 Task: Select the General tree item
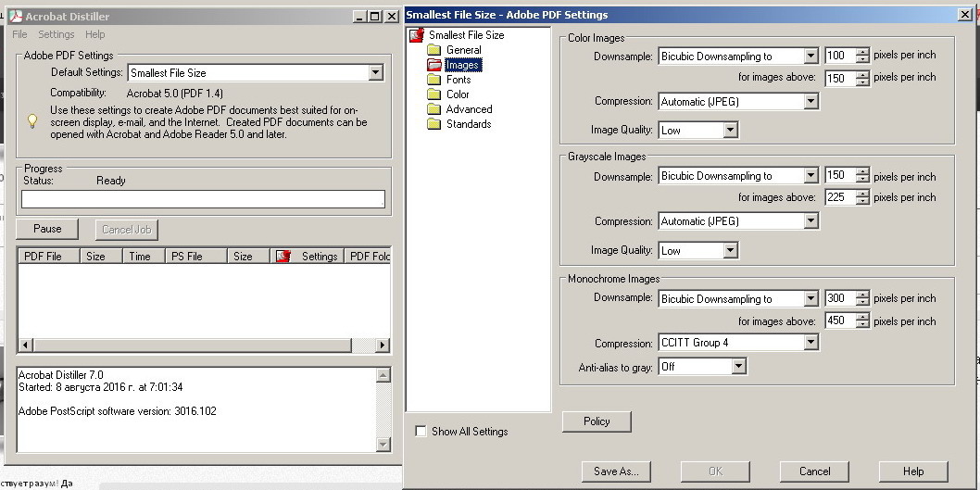coord(464,50)
